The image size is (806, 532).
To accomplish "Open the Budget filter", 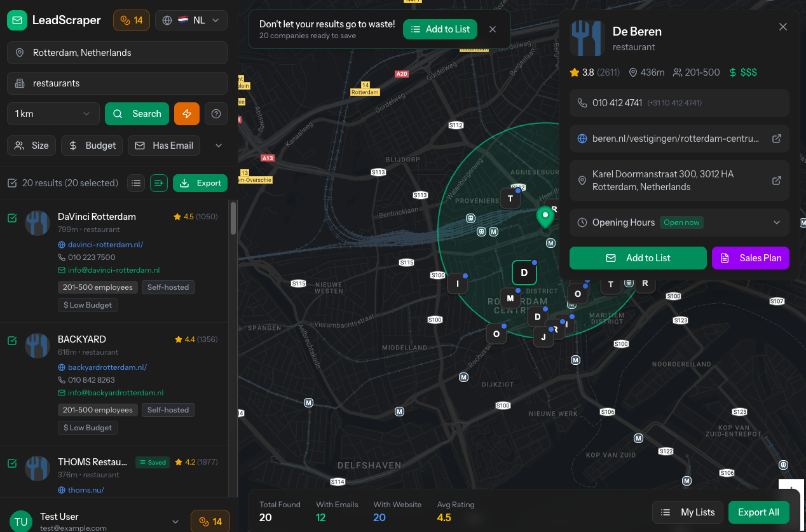I will click(x=92, y=146).
